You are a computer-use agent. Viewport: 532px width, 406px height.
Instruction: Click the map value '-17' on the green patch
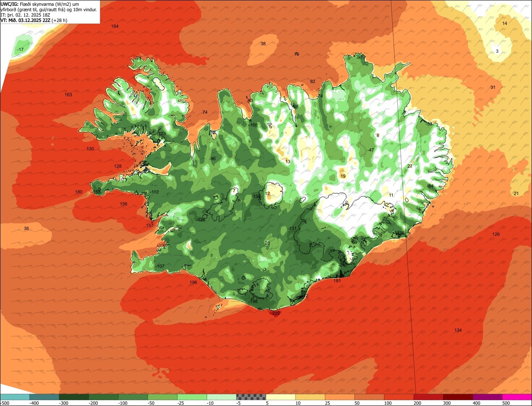point(20,50)
